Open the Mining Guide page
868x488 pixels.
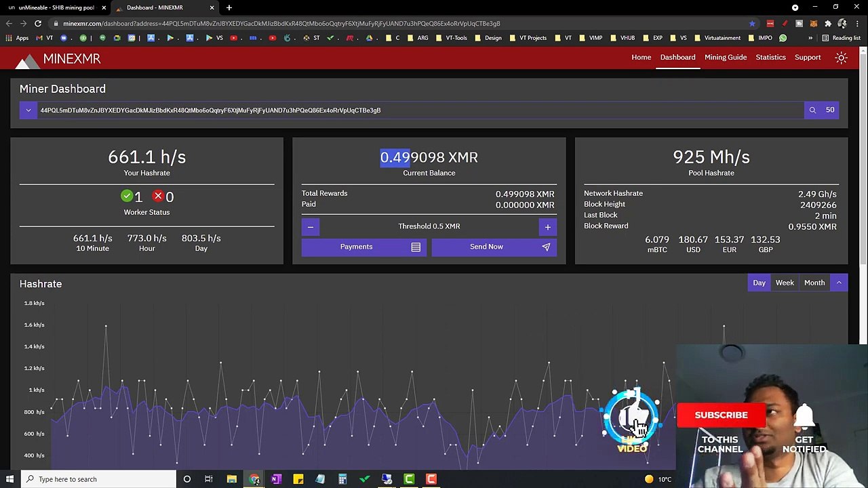click(726, 58)
